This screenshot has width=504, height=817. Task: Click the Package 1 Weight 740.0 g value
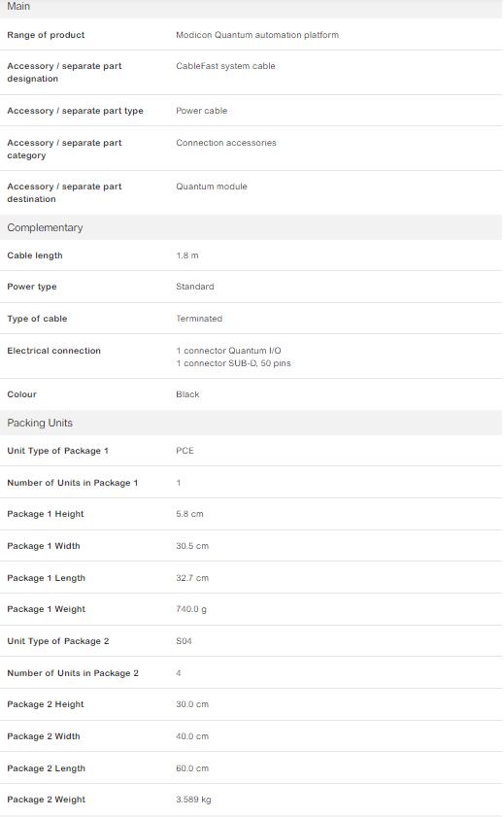(191, 609)
